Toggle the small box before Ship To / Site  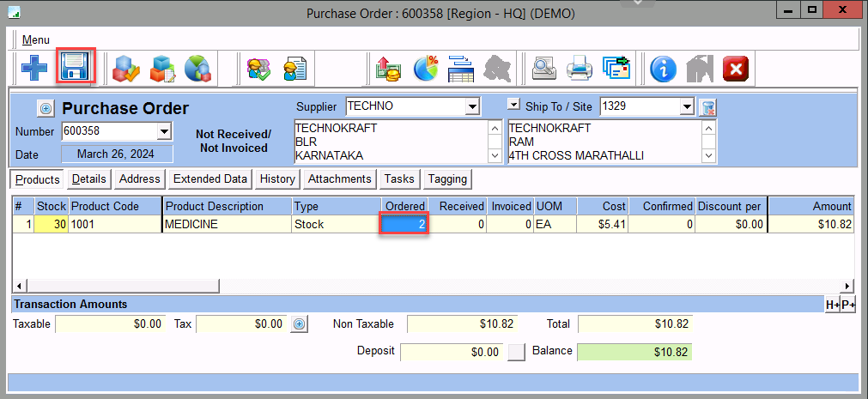pyautogui.click(x=513, y=106)
